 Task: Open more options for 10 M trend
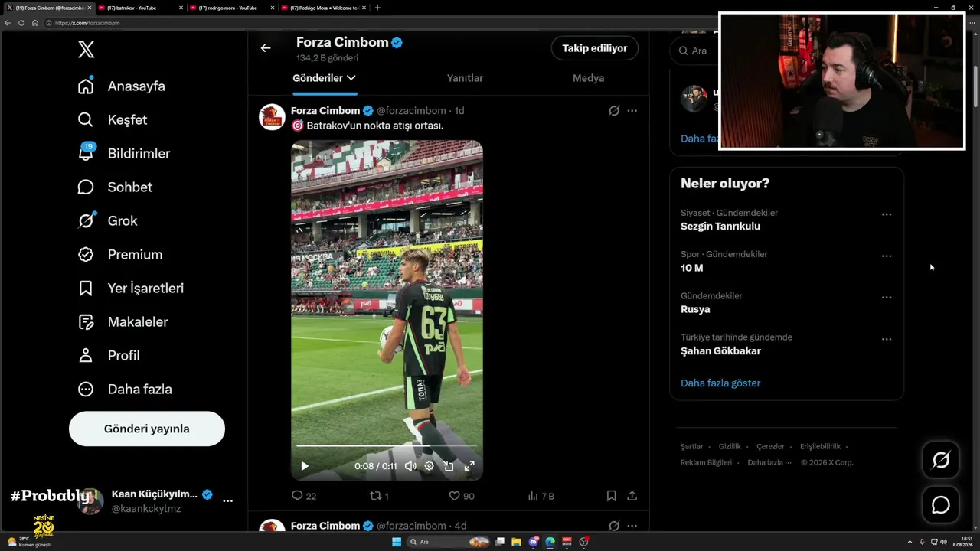click(x=887, y=256)
